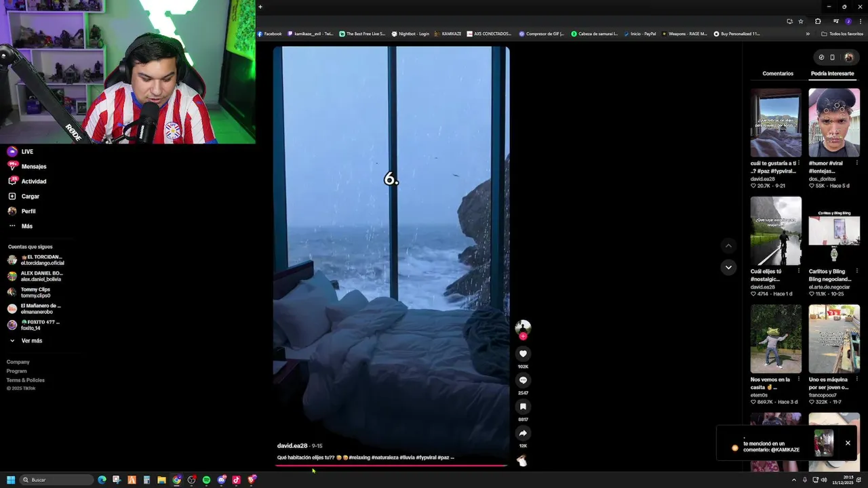Open the Compresor de GIF bookmark
The width and height of the screenshot is (868, 488).
pyautogui.click(x=542, y=33)
